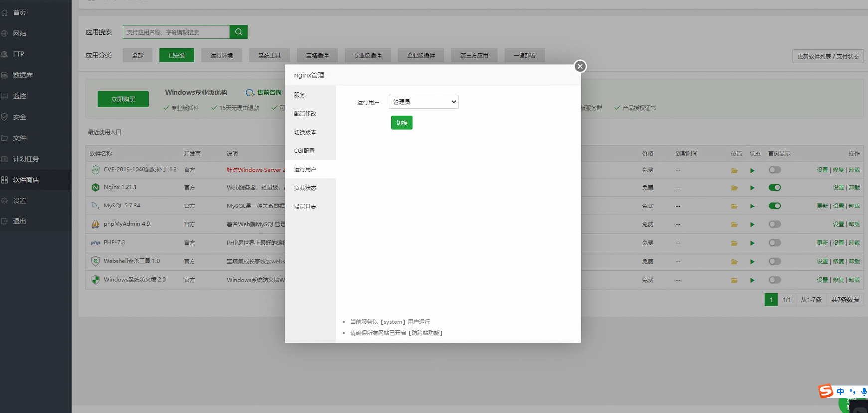This screenshot has height=413, width=868.
Task: Focus the 应用搜索 input field
Action: [176, 32]
